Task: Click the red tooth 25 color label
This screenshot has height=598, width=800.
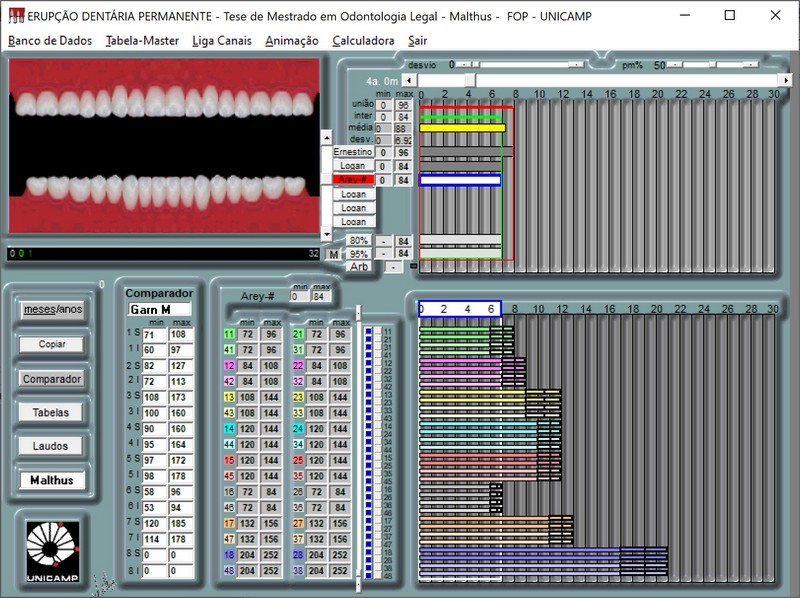Action: tap(297, 460)
